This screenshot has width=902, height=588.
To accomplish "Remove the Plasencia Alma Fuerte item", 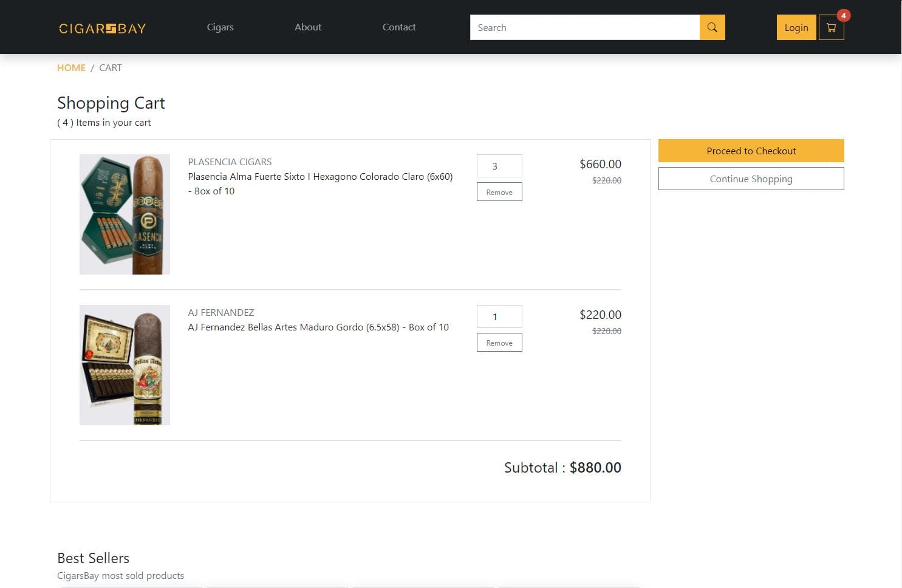I will coord(499,192).
